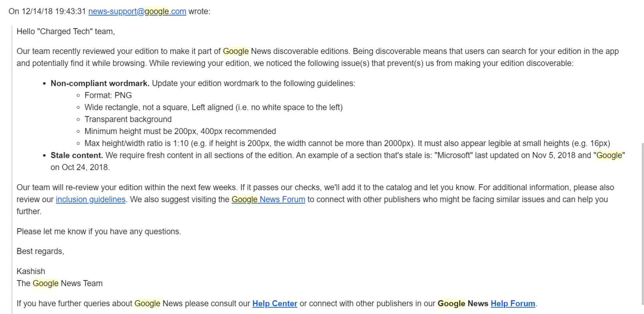This screenshot has height=314, width=644.
Task: Click the "Best regards," closing line
Action: (x=40, y=251)
